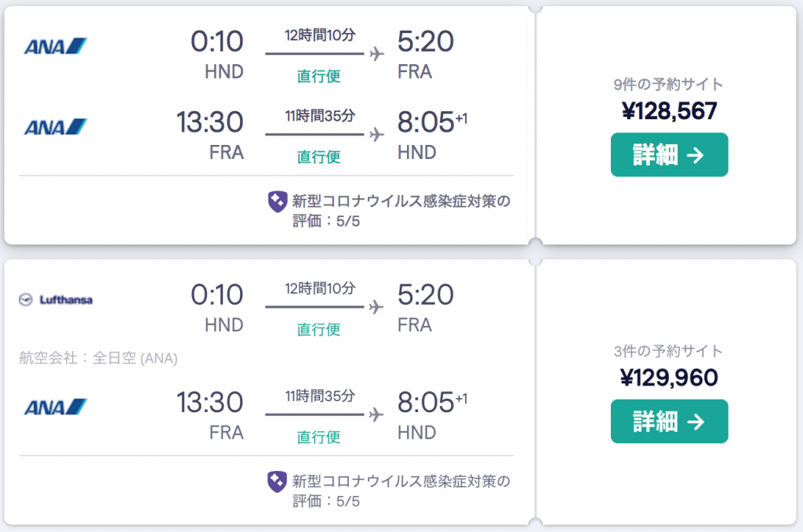Screen dimensions: 803x532
Task: Click 8:05+1 arrival time in second card
Action: pos(432,402)
